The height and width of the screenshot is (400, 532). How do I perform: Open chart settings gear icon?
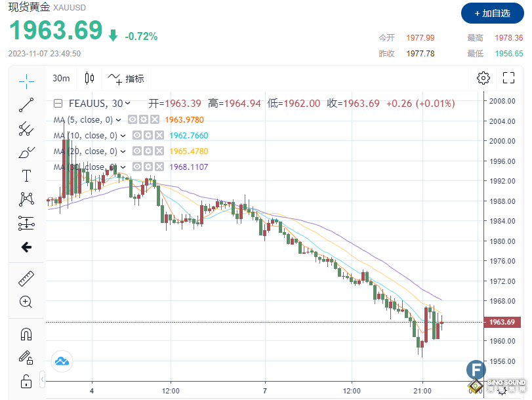pyautogui.click(x=483, y=78)
